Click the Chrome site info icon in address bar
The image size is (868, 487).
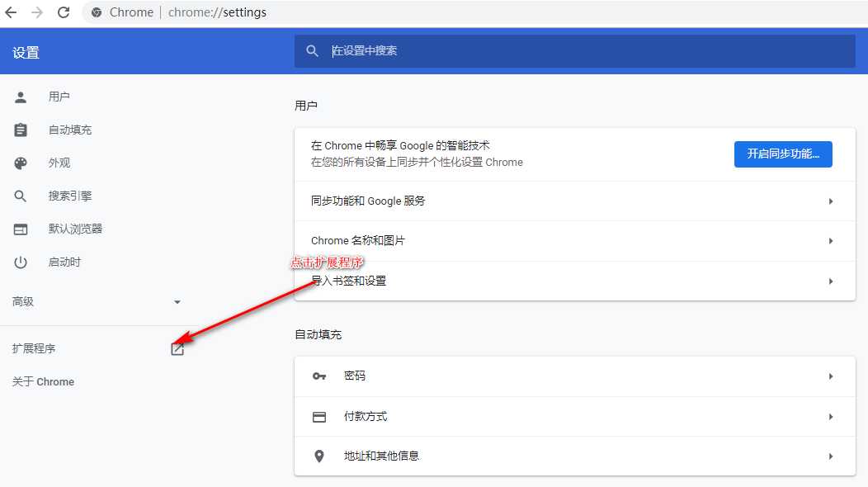(x=97, y=12)
